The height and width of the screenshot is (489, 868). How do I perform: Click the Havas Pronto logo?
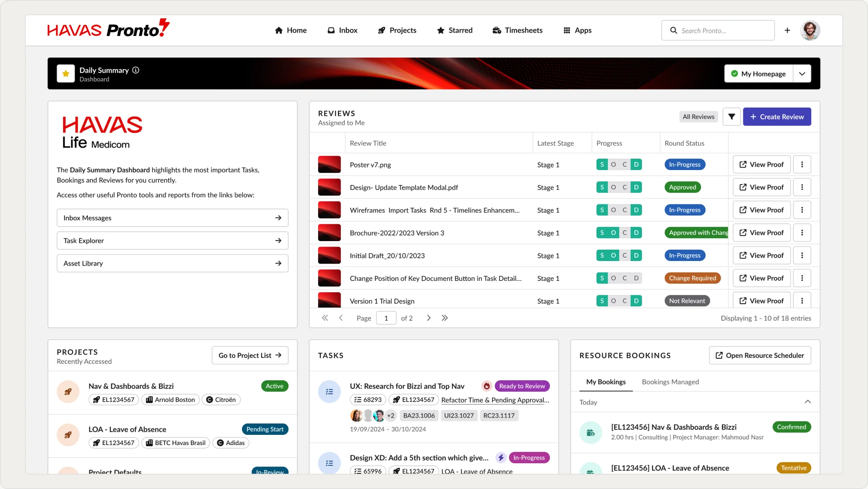[108, 29]
